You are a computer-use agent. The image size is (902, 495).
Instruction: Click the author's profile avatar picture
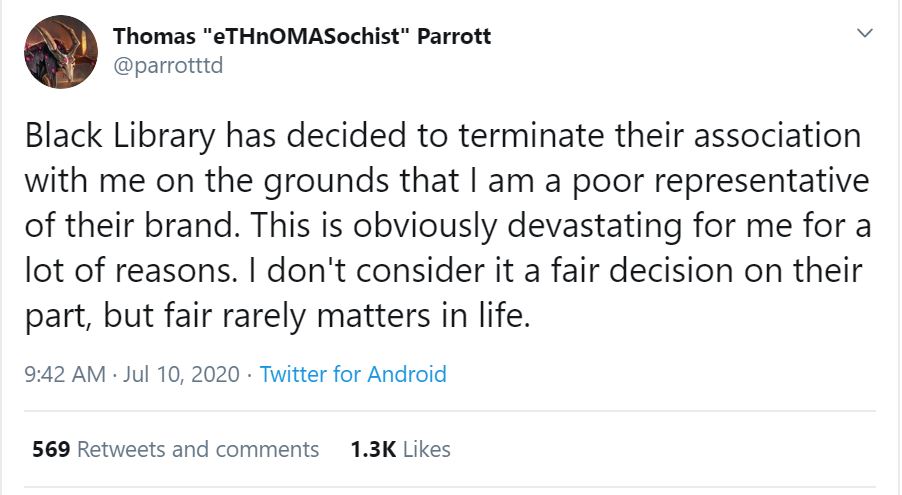[59, 51]
